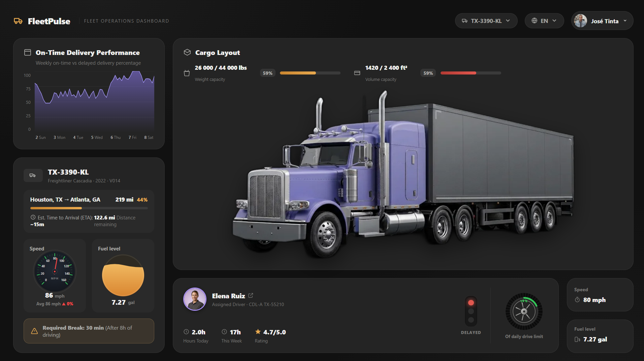The image size is (644, 361).
Task: Click the truck icon tile beside TX-3390-KL
Action: [x=33, y=175]
